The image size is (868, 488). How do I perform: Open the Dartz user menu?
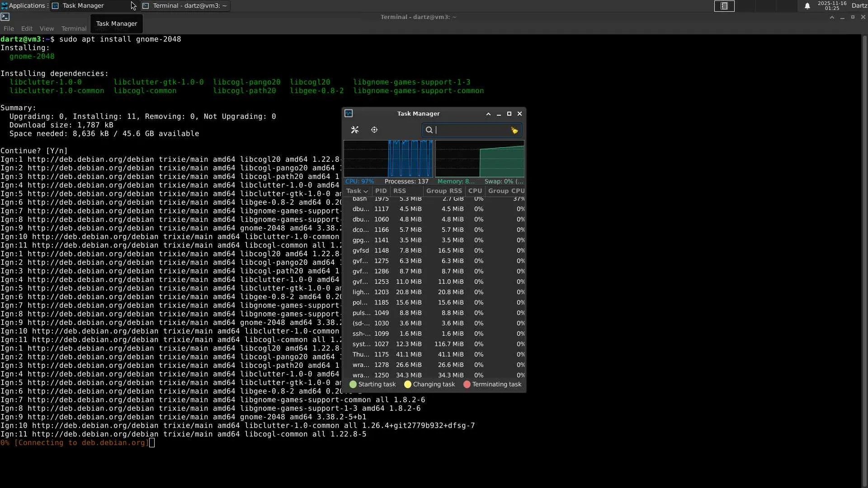tap(859, 6)
